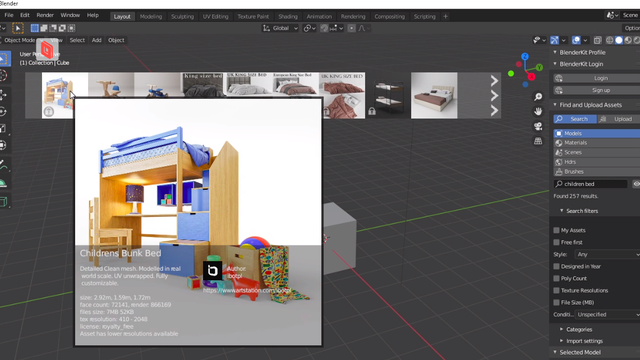
Task: Click the top next-results arrow in asset bar
Action: click(494, 80)
